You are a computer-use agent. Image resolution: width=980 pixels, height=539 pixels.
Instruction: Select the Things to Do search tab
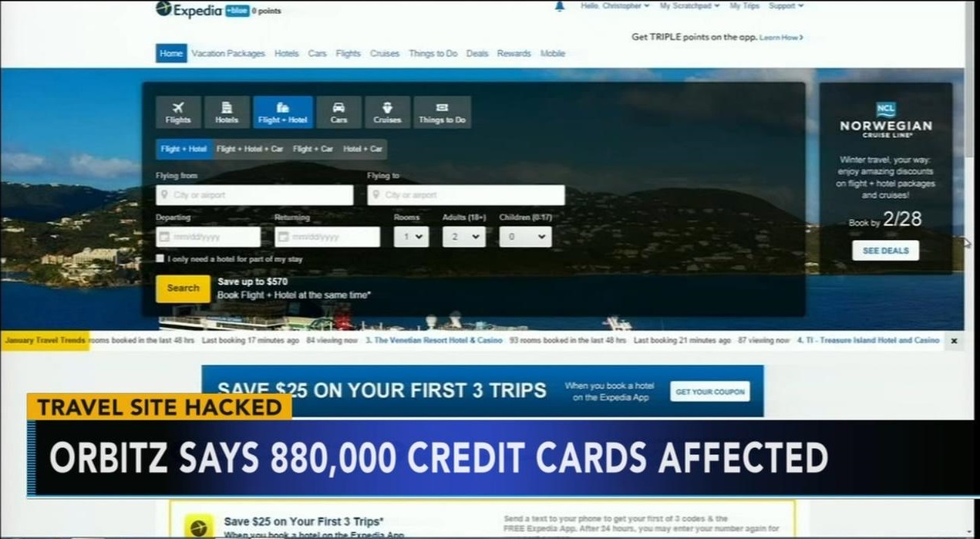442,113
